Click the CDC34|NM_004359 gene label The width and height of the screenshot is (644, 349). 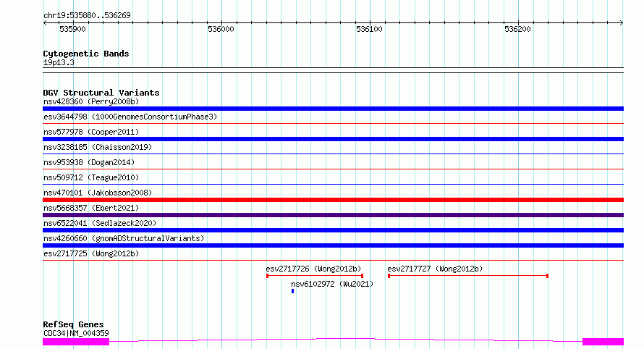click(76, 333)
